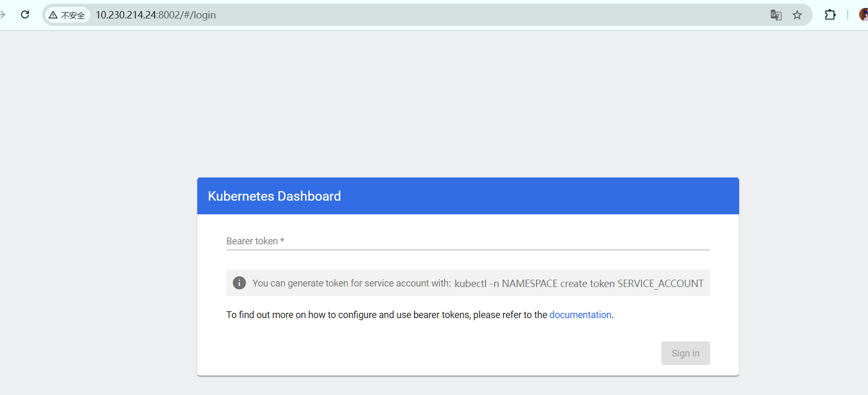Click the not-secure warning badge 不安全
This screenshot has height=395, width=868.
[x=67, y=15]
